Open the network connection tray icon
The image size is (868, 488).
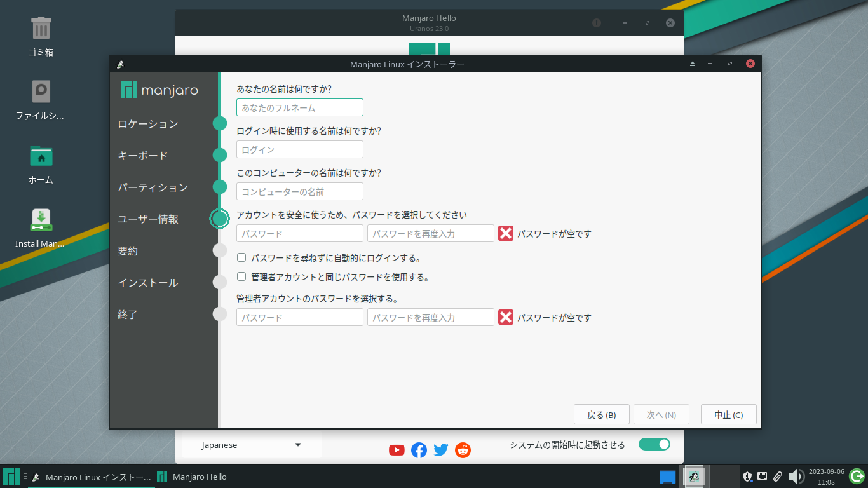[762, 476]
